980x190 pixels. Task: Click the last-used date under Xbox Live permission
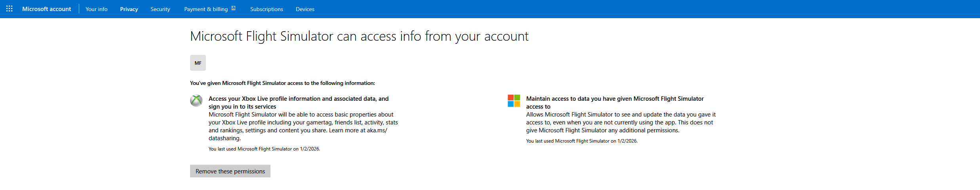[264, 149]
